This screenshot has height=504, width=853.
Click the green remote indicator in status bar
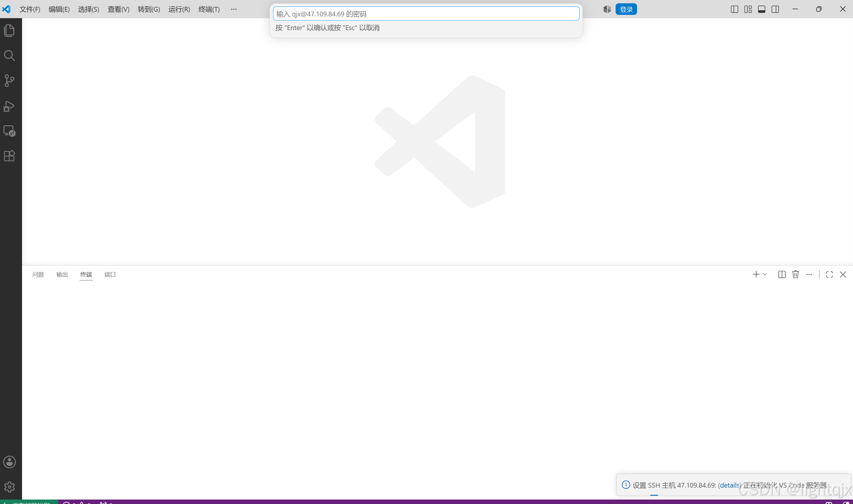tap(29, 502)
